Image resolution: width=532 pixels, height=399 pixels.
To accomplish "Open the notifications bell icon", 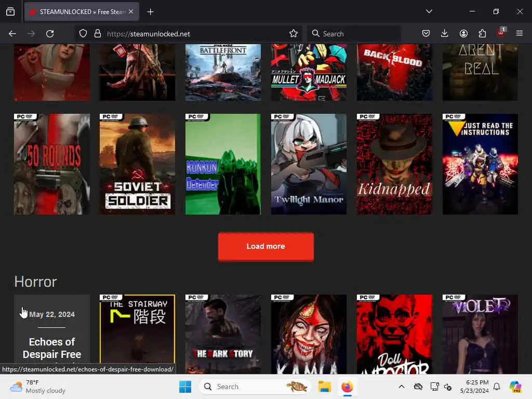I will [x=497, y=387].
